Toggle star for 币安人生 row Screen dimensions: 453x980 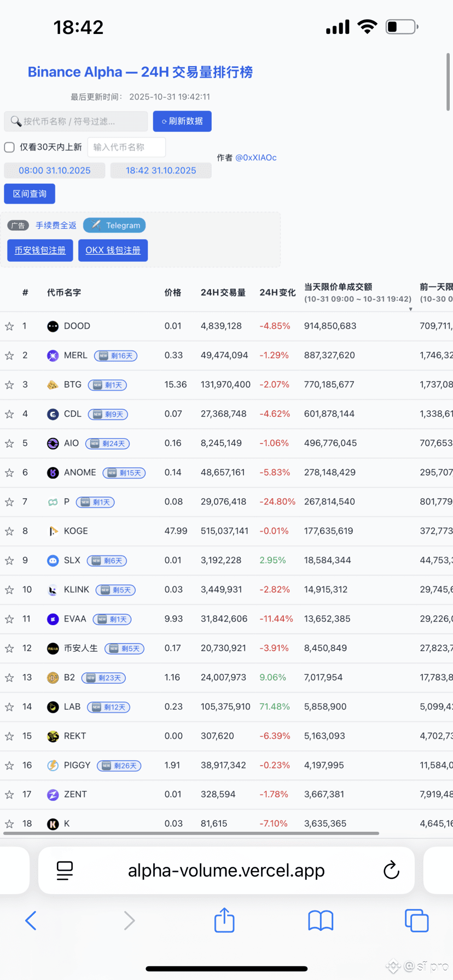click(9, 649)
